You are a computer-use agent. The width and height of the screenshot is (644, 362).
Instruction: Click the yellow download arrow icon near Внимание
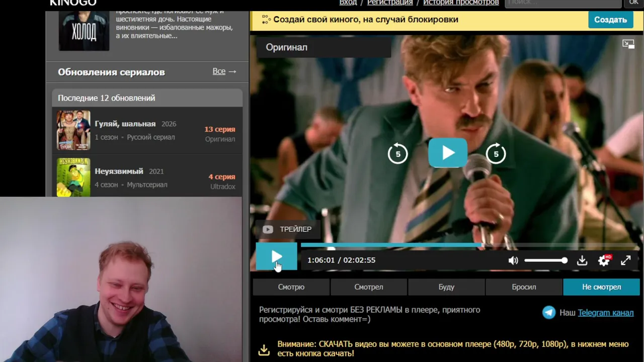tap(264, 349)
